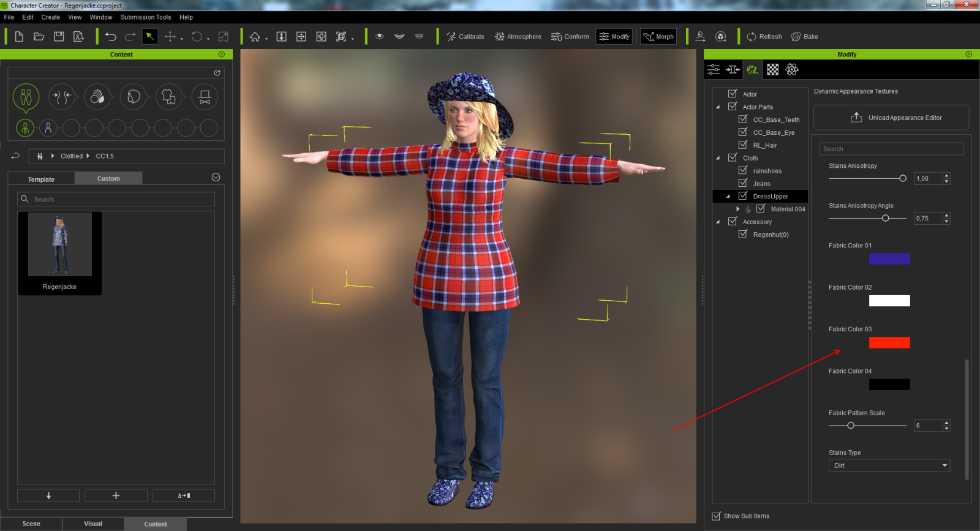Select the checkerboard texture tab icon
Screen dimensions: 980x531
772,70
